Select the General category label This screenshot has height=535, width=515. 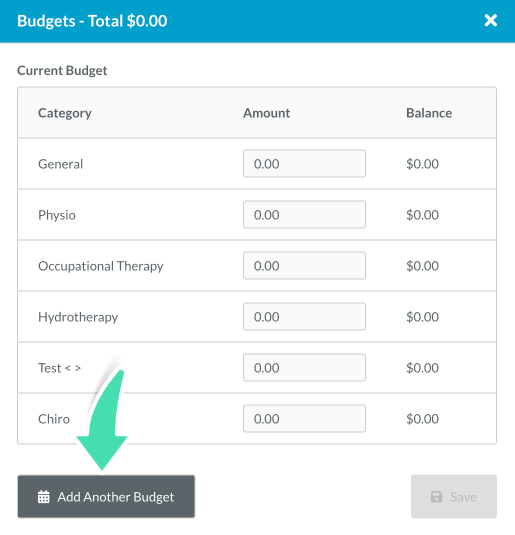(x=60, y=164)
